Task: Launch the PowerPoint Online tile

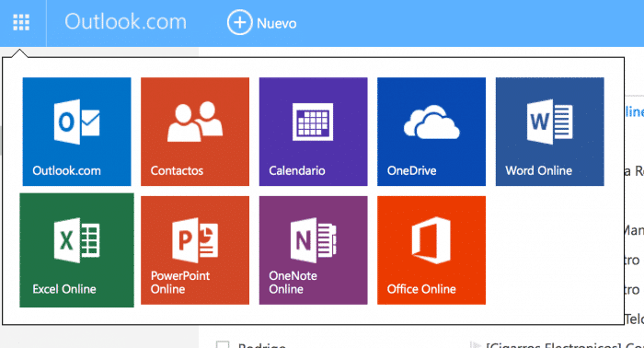Action: click(195, 250)
